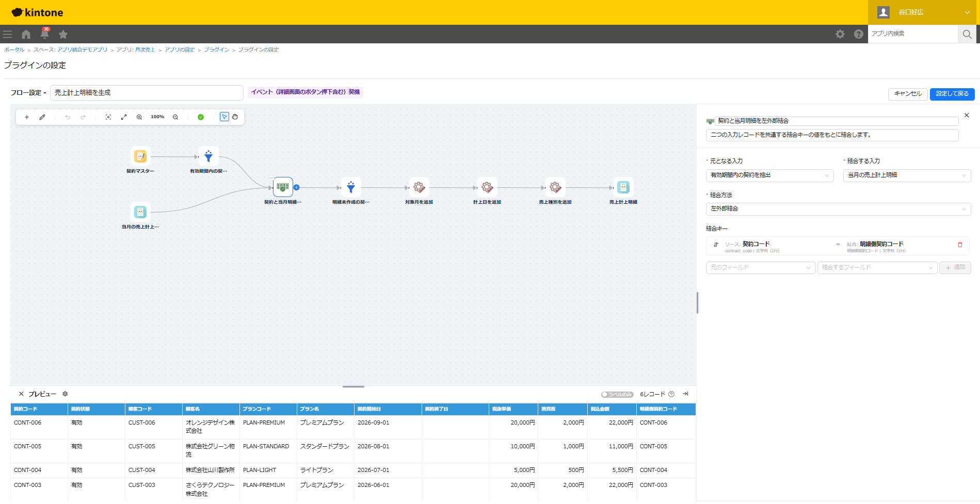Open the 結合方法 dropdown
980x504 pixels.
pos(838,209)
